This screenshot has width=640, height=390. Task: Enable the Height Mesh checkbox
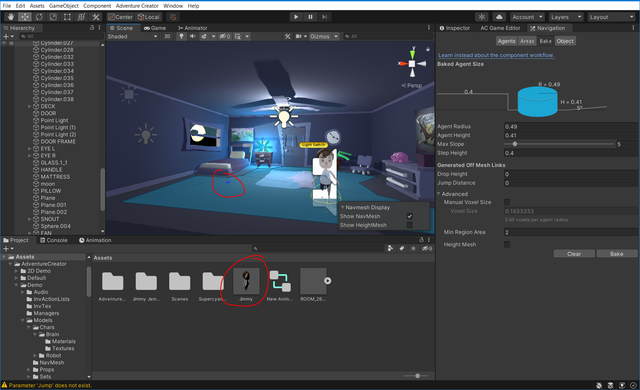(507, 244)
